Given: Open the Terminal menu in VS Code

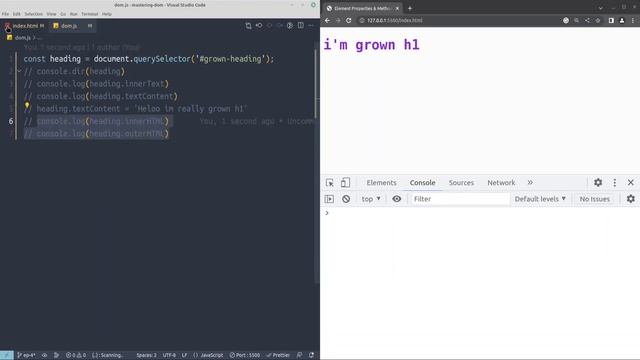Looking at the screenshot, I should click(90, 14).
